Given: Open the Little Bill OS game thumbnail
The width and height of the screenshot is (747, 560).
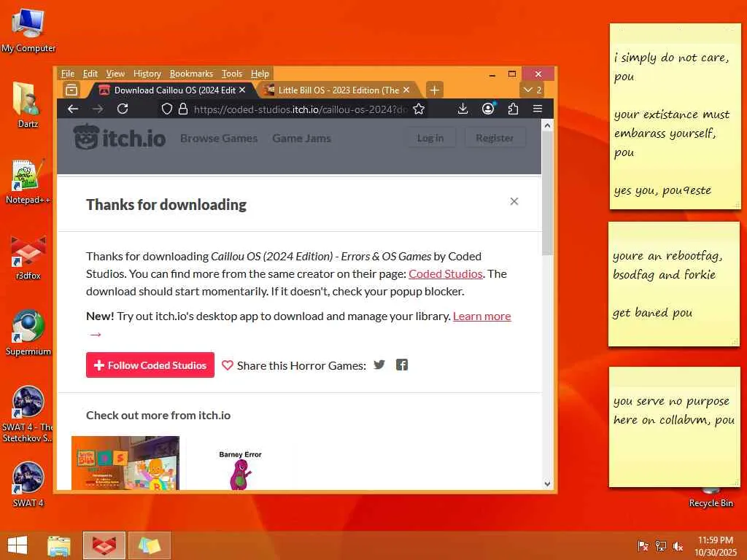Looking at the screenshot, I should [125, 463].
